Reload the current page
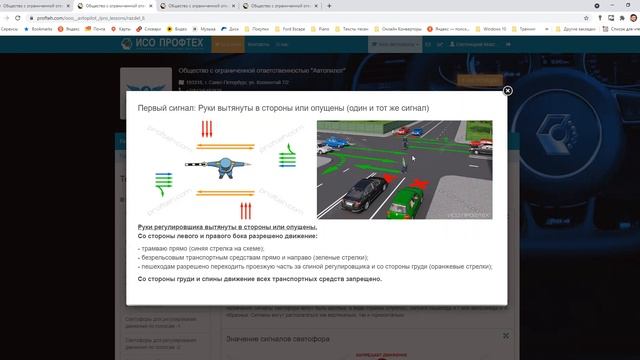 point(18,18)
